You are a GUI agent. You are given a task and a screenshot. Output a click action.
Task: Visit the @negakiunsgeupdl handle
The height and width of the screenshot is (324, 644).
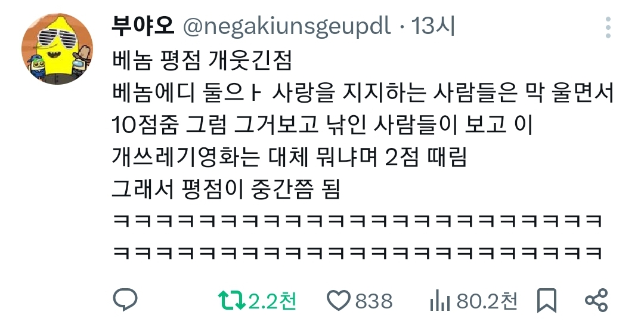[x=287, y=27]
